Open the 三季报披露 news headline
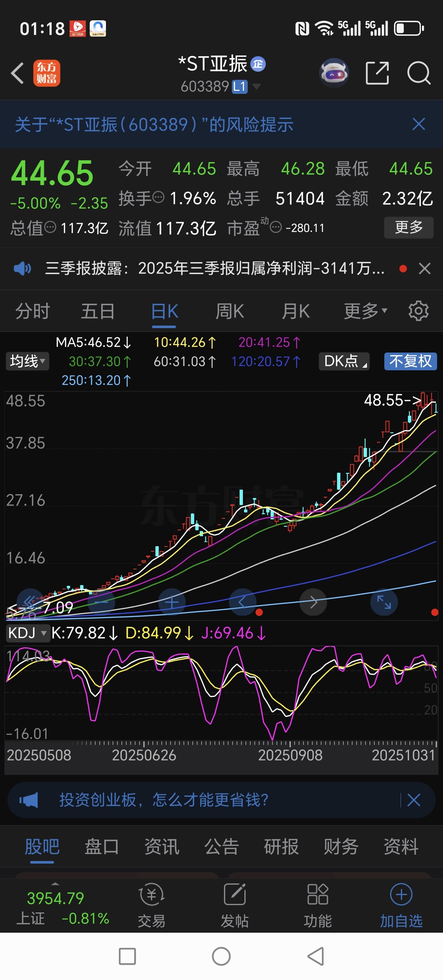443x980 pixels. pyautogui.click(x=214, y=269)
